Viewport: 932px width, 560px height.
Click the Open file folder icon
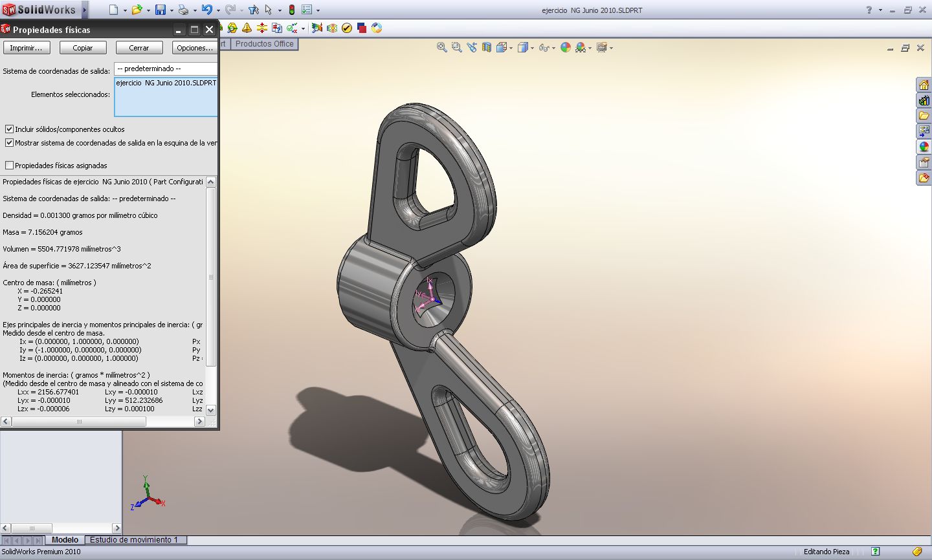tap(137, 10)
